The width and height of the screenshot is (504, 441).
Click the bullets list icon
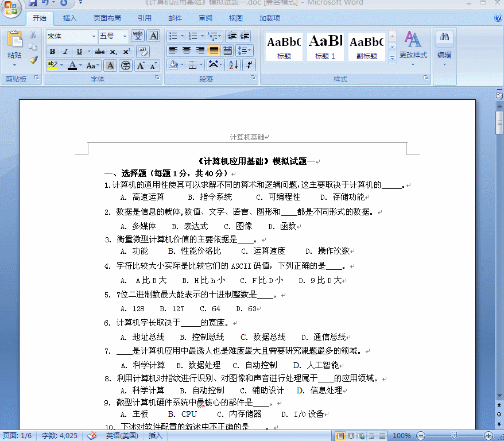pos(173,36)
